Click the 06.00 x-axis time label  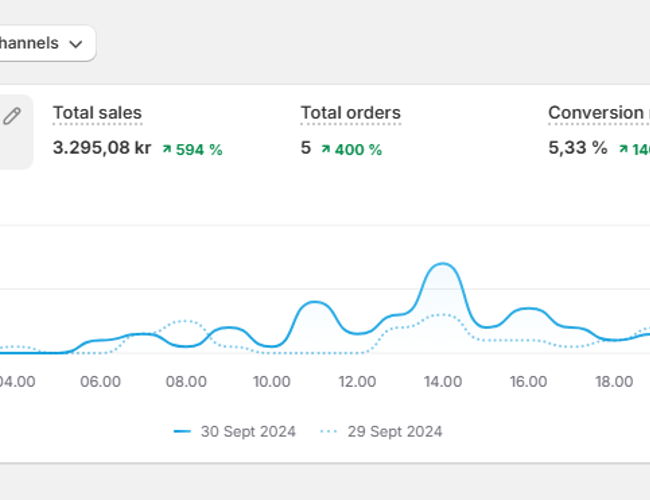pyautogui.click(x=101, y=381)
